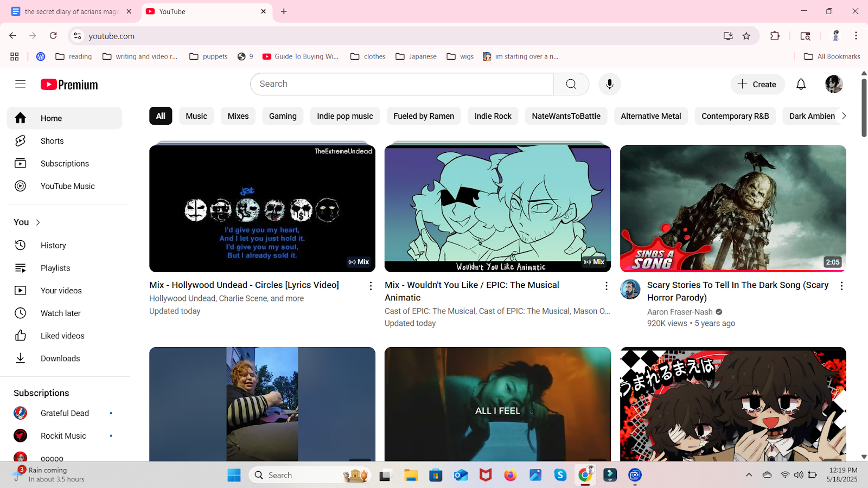
Task: Open more options for Wouldn't You Like mix
Action: pos(606,286)
